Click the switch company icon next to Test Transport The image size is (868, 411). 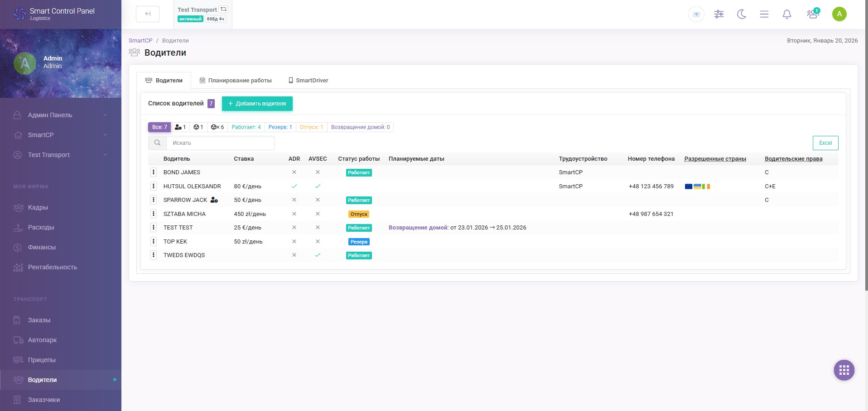(223, 9)
